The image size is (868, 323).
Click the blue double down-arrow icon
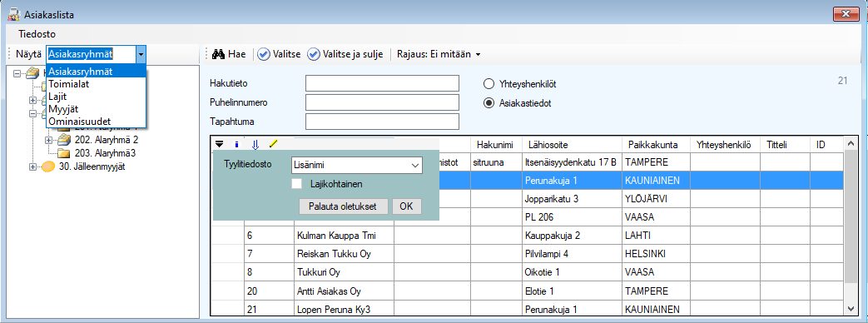pos(255,145)
